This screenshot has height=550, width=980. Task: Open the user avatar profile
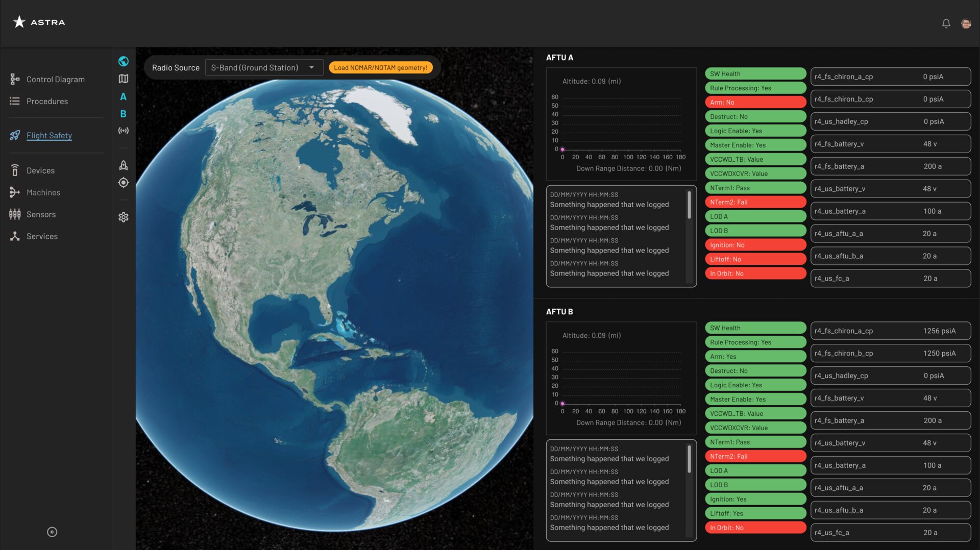[x=966, y=23]
